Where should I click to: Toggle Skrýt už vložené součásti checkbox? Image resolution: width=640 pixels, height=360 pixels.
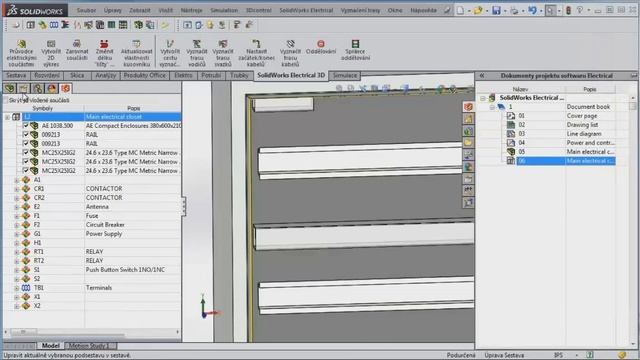[x=6, y=100]
